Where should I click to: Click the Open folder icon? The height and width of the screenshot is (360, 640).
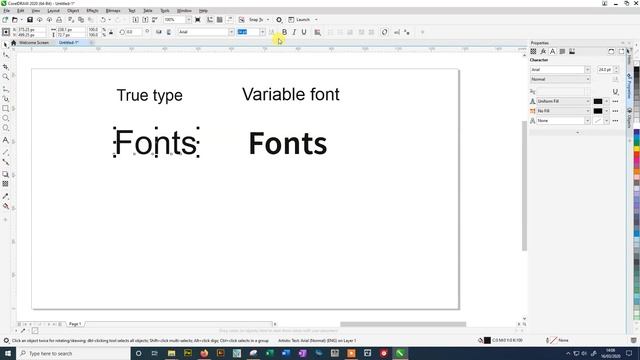click(x=15, y=20)
